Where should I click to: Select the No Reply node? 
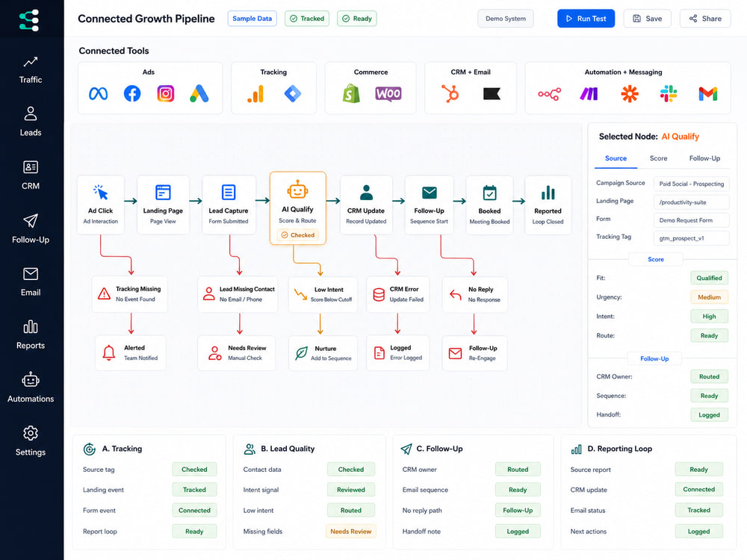(475, 294)
